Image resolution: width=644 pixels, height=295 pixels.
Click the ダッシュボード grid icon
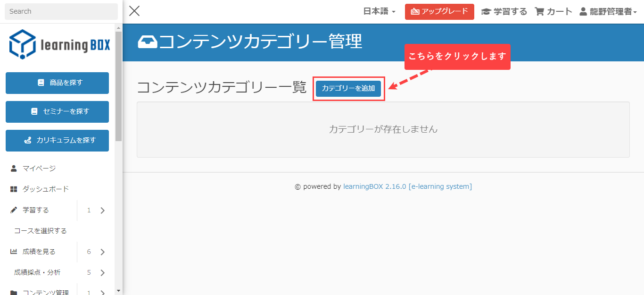tap(14, 189)
